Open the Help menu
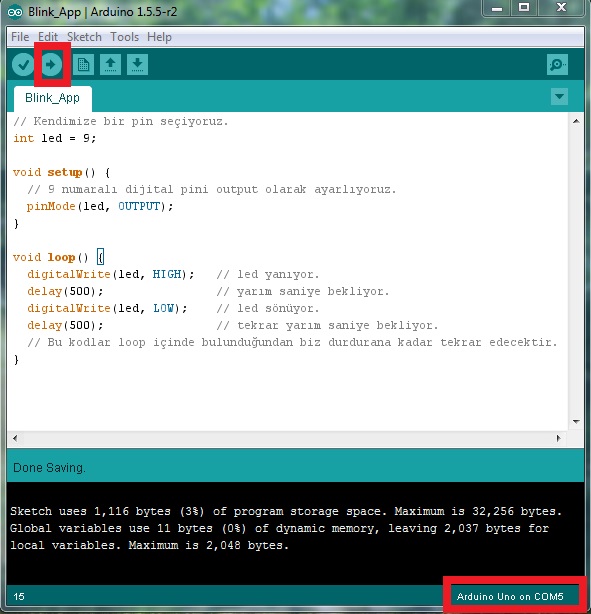Viewport: 591px width, 614px height. coord(159,37)
